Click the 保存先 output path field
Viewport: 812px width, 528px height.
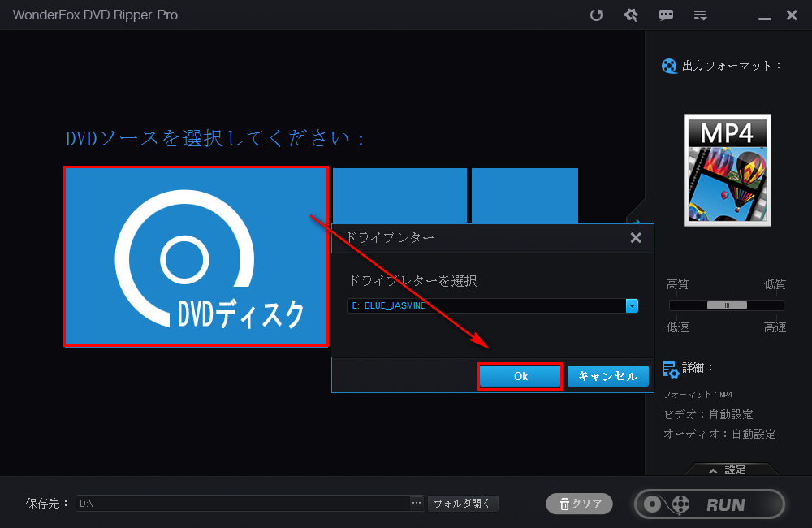pyautogui.click(x=244, y=503)
